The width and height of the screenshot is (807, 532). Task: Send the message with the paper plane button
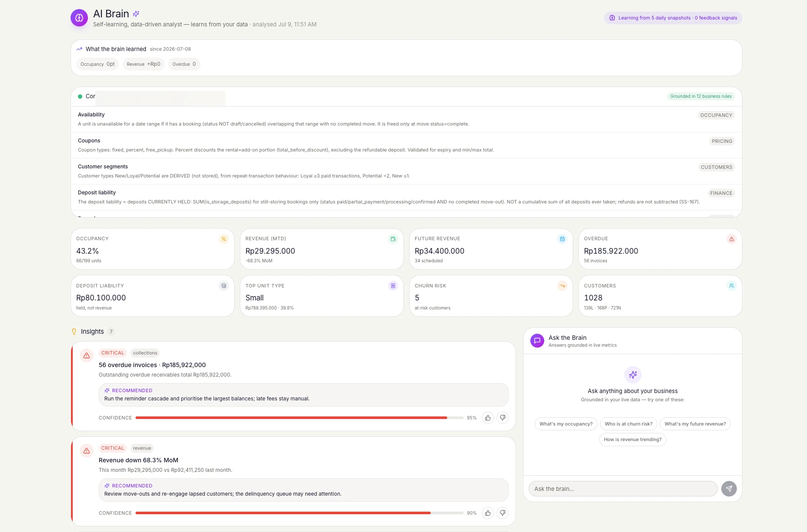[729, 489]
